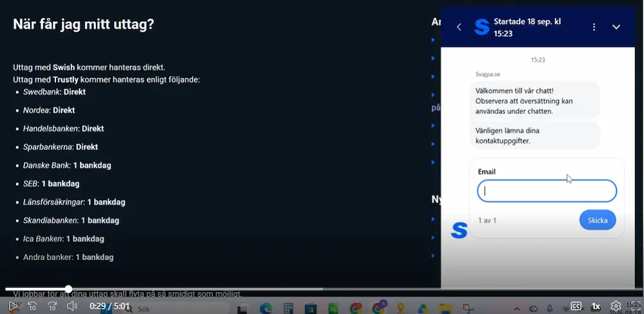This screenshot has height=314, width=644.
Task: Open Microsoft Edge from taskbar
Action: point(265,309)
